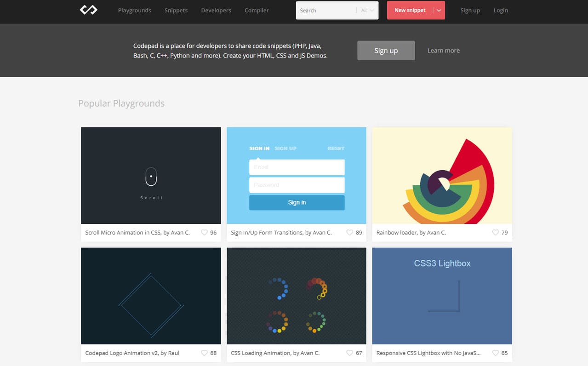The width and height of the screenshot is (588, 366).
Task: Click RESET in the form preview
Action: coord(336,149)
